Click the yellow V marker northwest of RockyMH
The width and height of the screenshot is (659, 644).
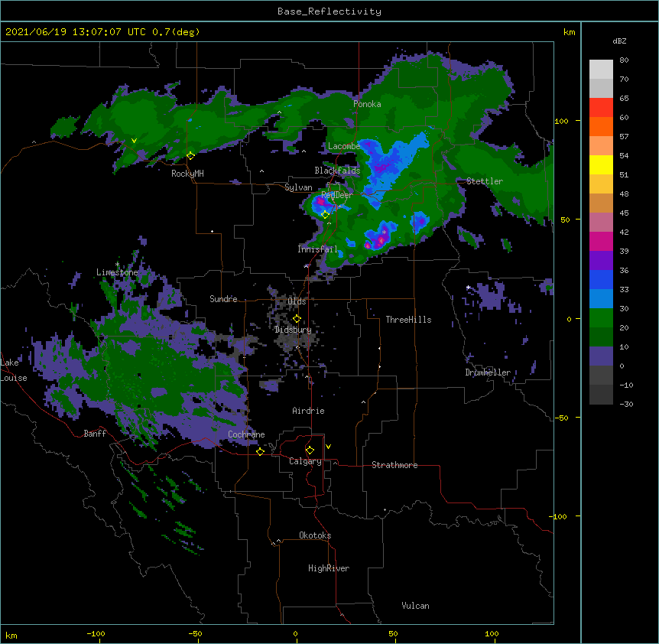134,141
